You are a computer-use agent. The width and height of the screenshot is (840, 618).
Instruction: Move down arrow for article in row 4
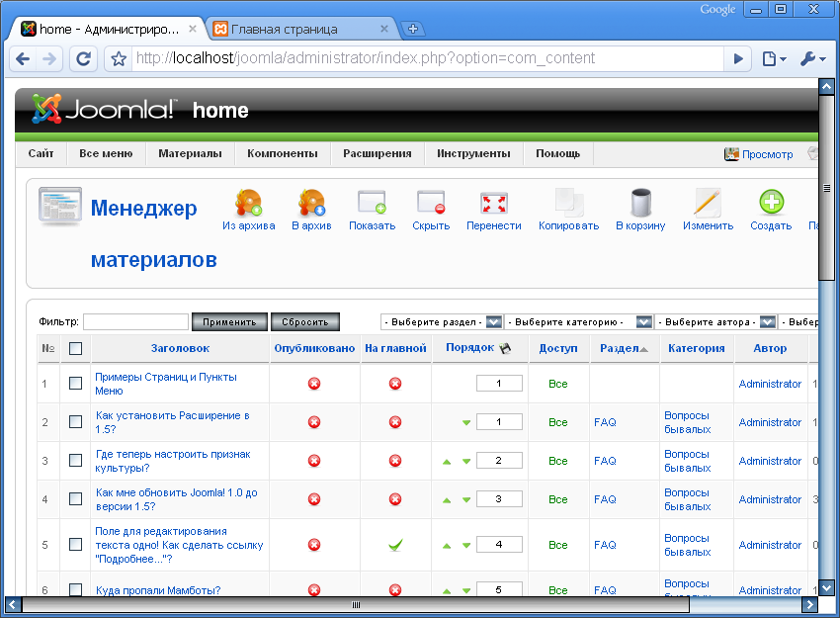[466, 500]
